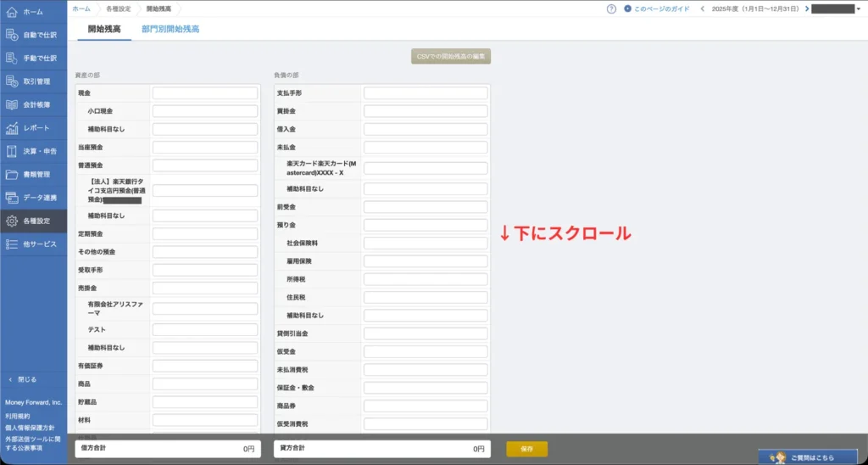Screen dimensions: 868x465
Task: Click the 現金 input field
Action: (x=205, y=93)
